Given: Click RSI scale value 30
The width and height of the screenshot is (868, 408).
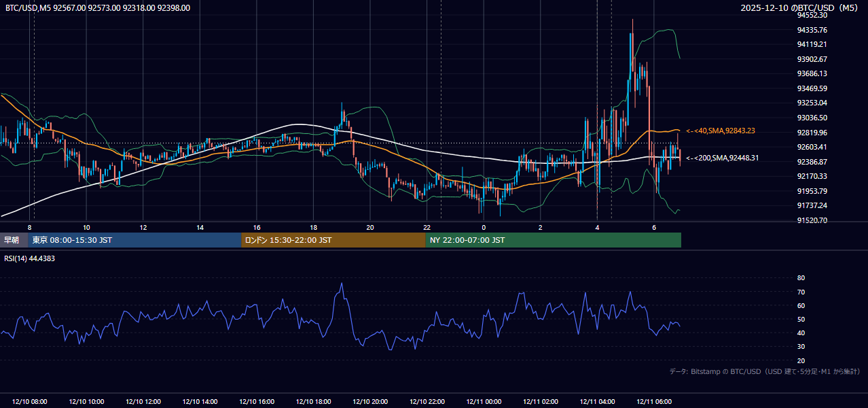Looking at the screenshot, I should click(801, 347).
